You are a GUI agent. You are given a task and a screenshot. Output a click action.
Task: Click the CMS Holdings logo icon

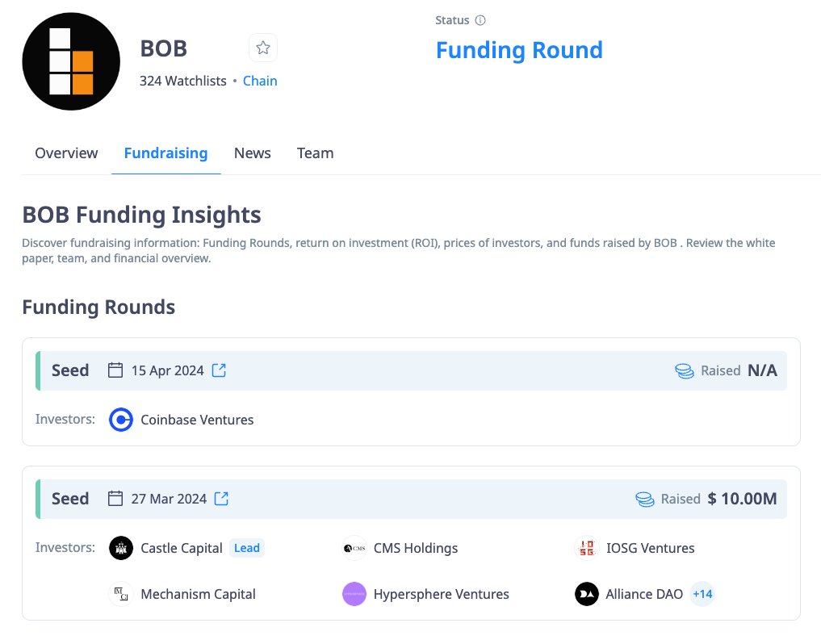[x=354, y=548]
